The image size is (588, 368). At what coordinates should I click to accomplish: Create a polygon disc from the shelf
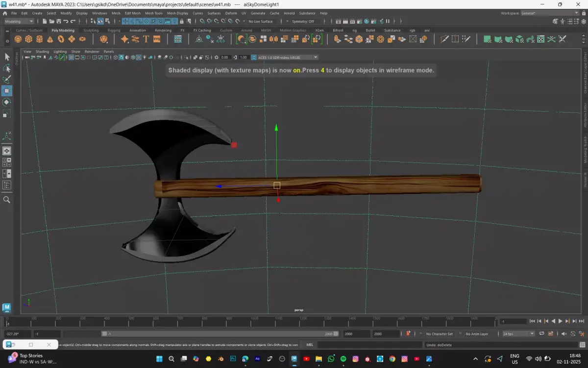coord(82,39)
